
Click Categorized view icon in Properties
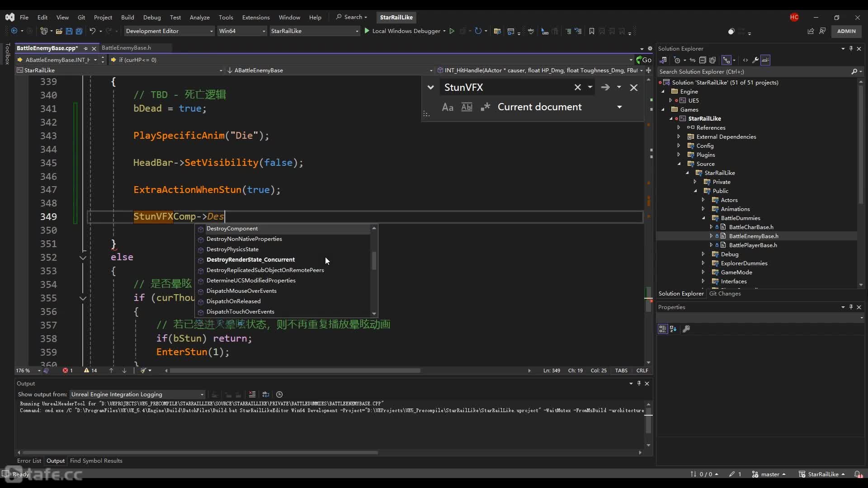pyautogui.click(x=662, y=329)
